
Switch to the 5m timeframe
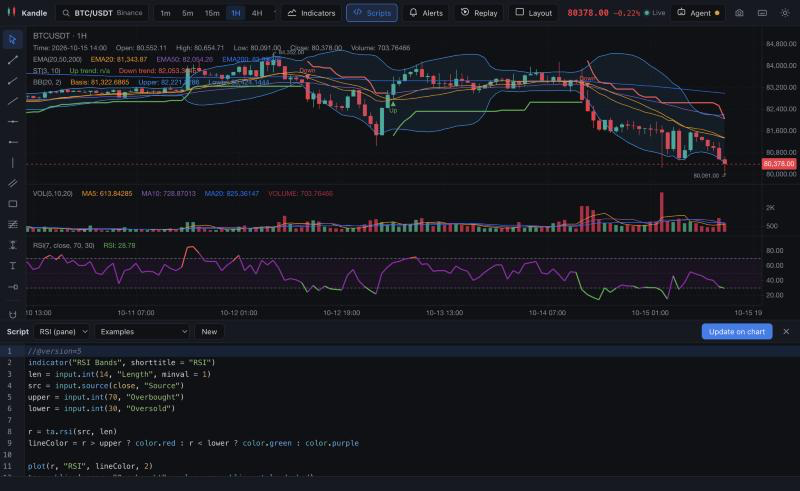click(188, 13)
